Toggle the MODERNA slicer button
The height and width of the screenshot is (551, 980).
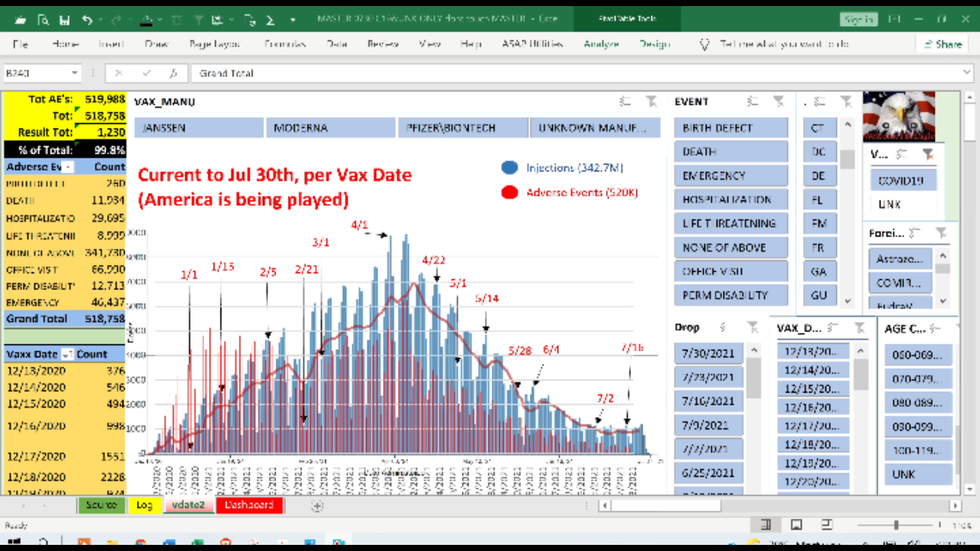click(x=330, y=128)
